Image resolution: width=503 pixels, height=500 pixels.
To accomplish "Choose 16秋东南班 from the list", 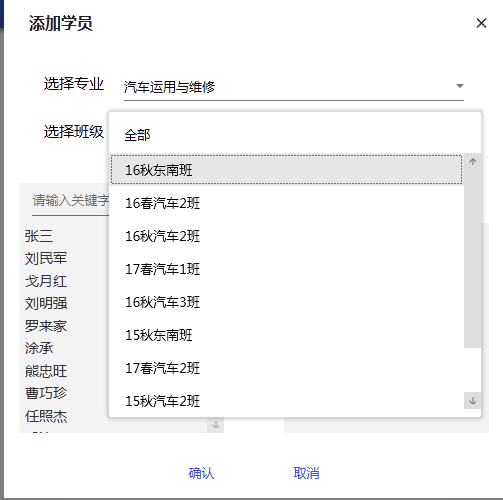I will coord(287,170).
